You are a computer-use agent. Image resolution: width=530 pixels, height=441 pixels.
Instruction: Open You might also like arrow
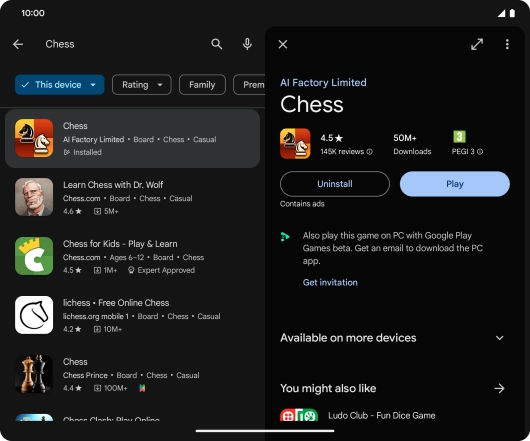click(x=500, y=389)
